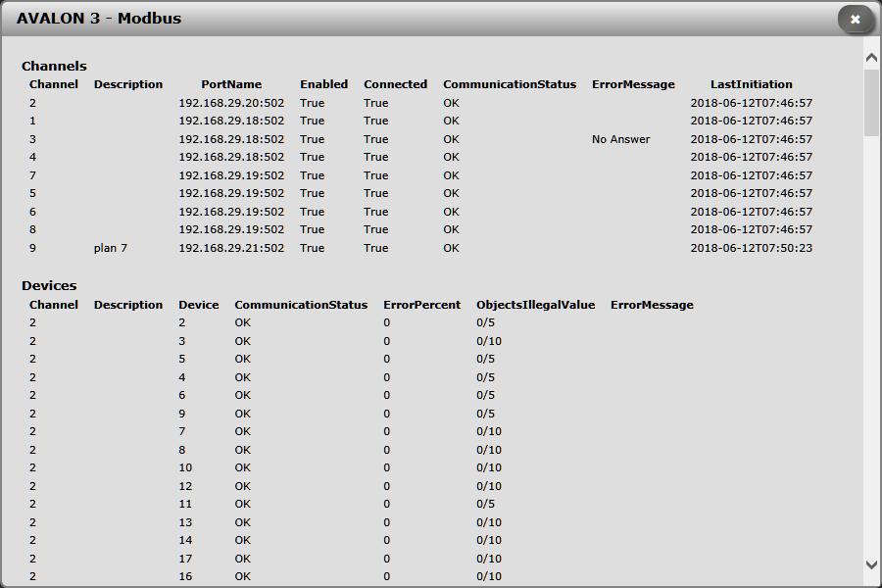This screenshot has width=882, height=588.
Task: Click device number 10 in Devices
Action: [x=185, y=467]
